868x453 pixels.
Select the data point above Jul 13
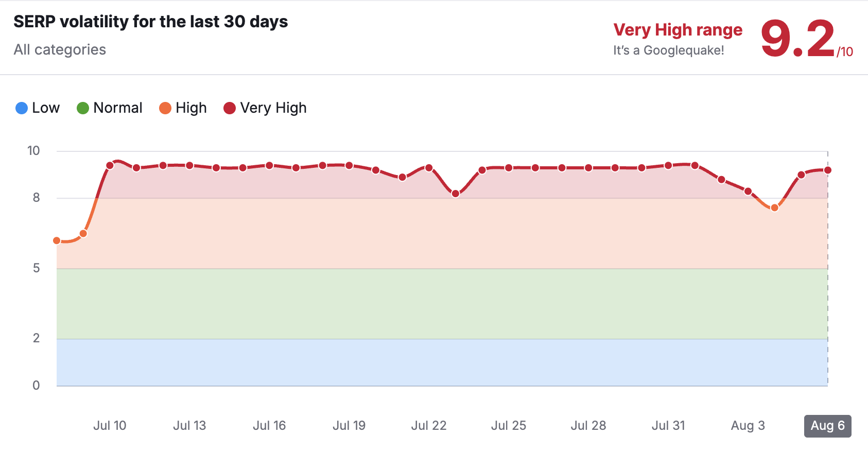[x=189, y=166]
